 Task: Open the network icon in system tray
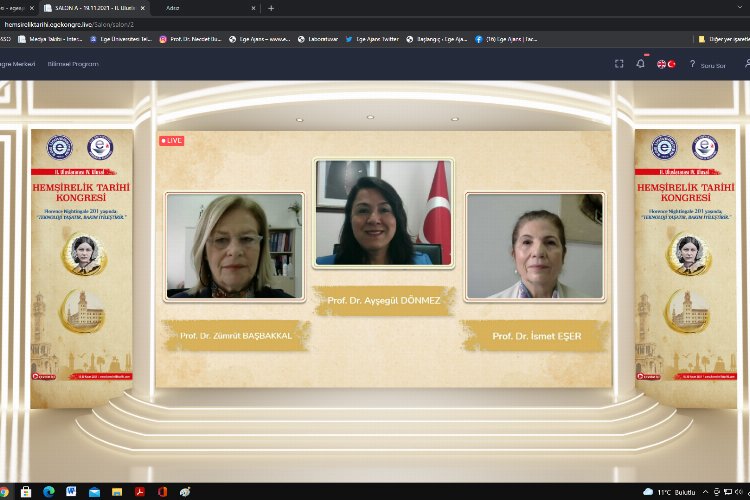click(728, 492)
